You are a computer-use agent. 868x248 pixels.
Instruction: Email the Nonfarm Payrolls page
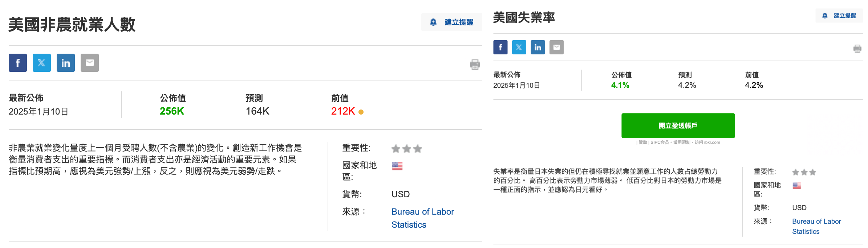tap(89, 62)
